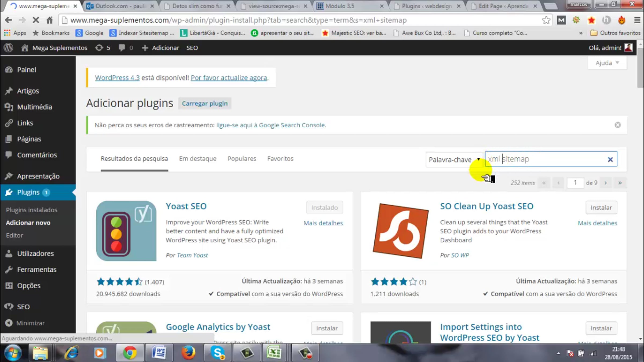The height and width of the screenshot is (362, 644).
Task: Expand the Ajuda help panel
Action: (607, 63)
